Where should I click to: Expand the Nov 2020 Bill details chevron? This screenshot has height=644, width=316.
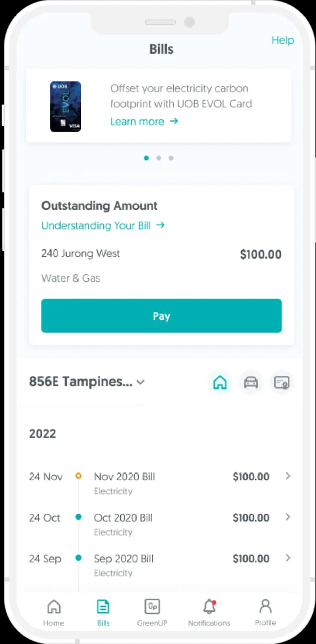coord(288,476)
